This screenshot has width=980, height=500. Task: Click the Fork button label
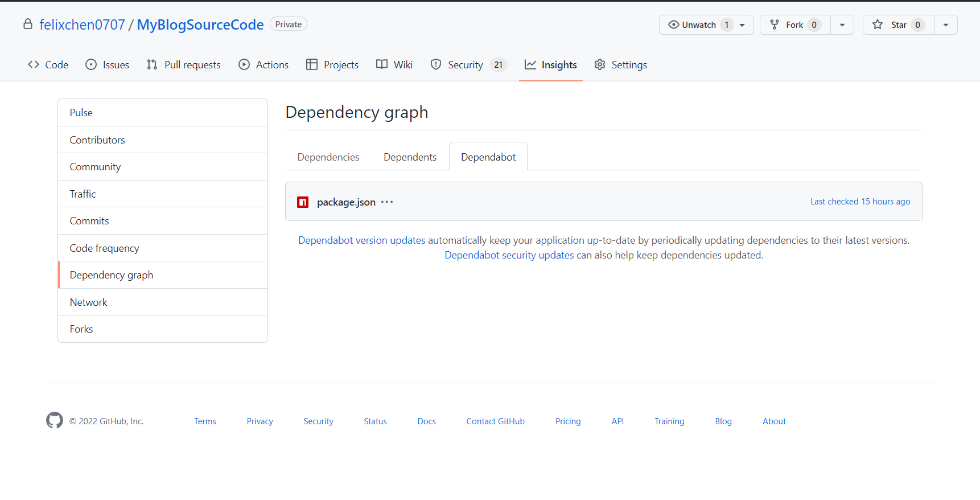pos(794,25)
